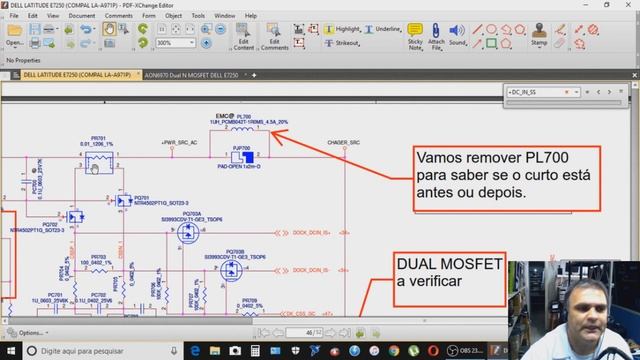This screenshot has height=360, width=640.
Task: Click the Windows taskbar search box
Action: coord(103,351)
